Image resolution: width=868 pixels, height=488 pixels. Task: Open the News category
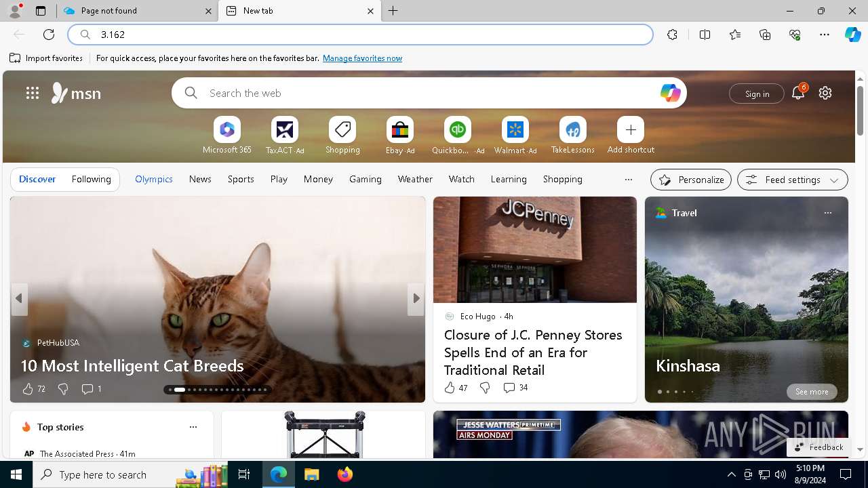coord(200,179)
